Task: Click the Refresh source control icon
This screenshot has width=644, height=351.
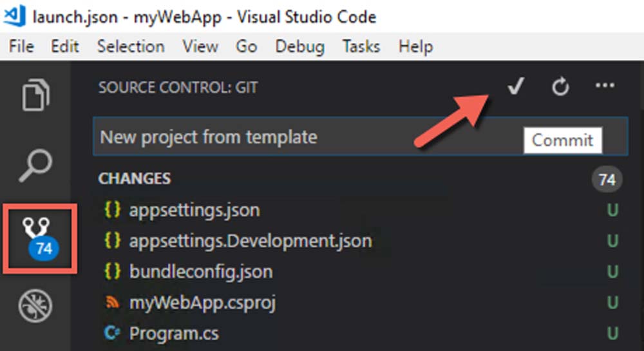Action: pos(560,87)
